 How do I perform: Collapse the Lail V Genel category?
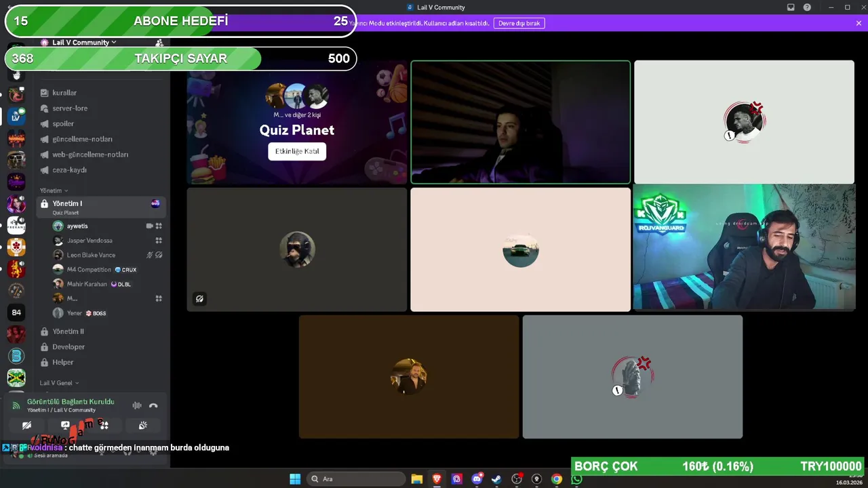59,383
